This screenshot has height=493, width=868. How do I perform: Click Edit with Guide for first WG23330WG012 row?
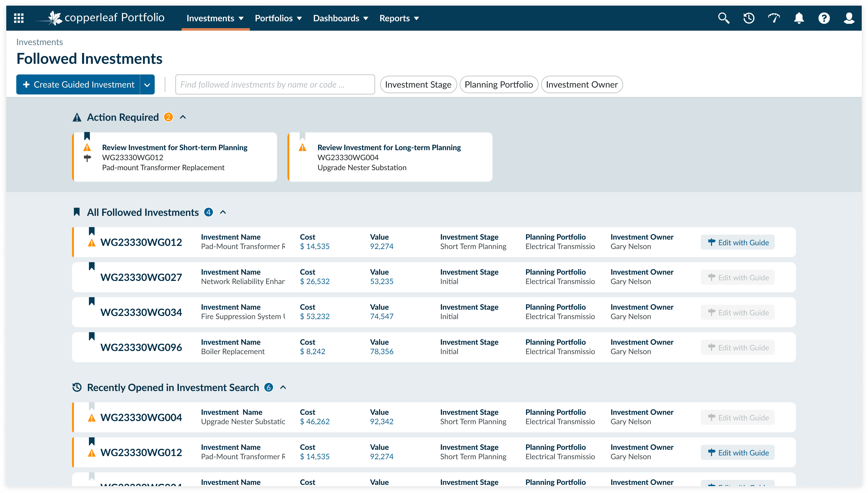click(737, 242)
